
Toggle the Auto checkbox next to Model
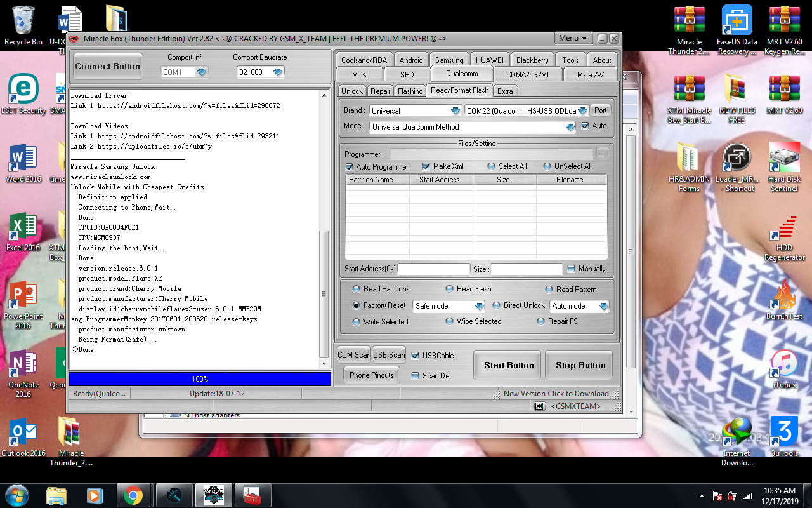click(585, 126)
